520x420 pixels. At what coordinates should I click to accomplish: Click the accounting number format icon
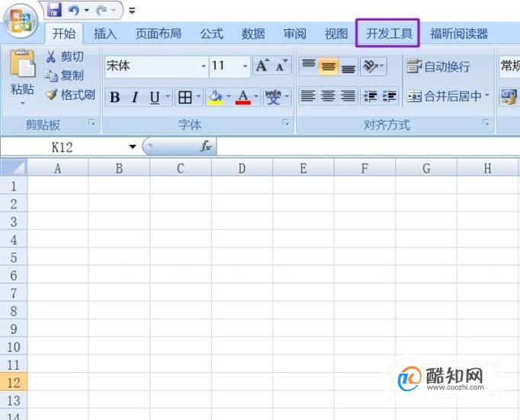[x=509, y=97]
